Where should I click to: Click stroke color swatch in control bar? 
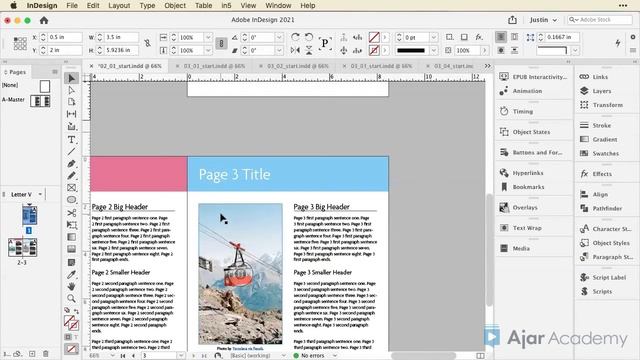[x=374, y=50]
